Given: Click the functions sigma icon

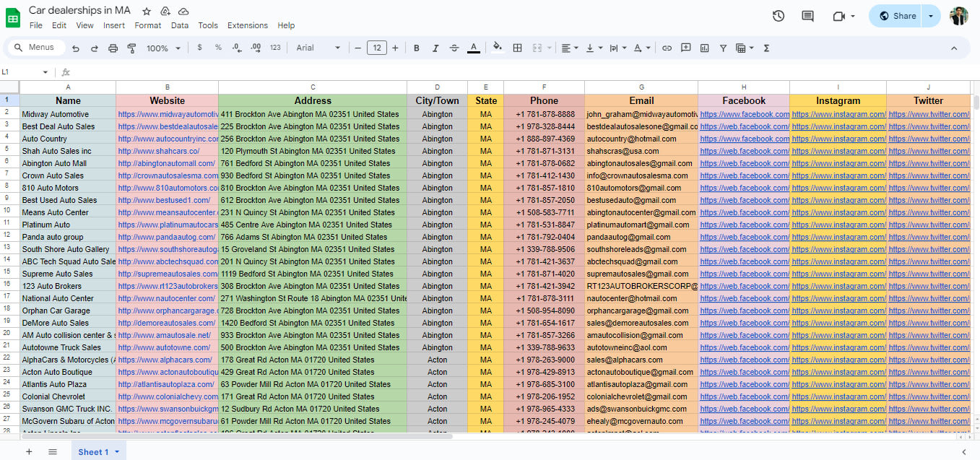Looking at the screenshot, I should coord(766,48).
